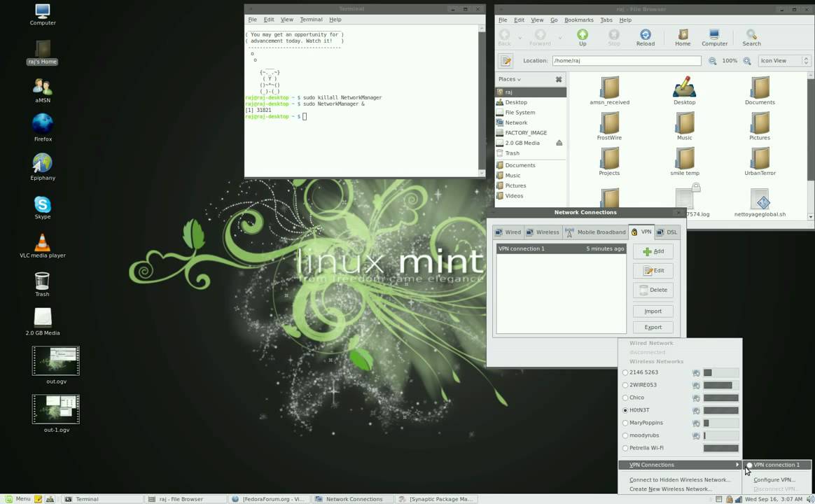
Task: Click the Add button in Network Connections
Action: (x=653, y=251)
